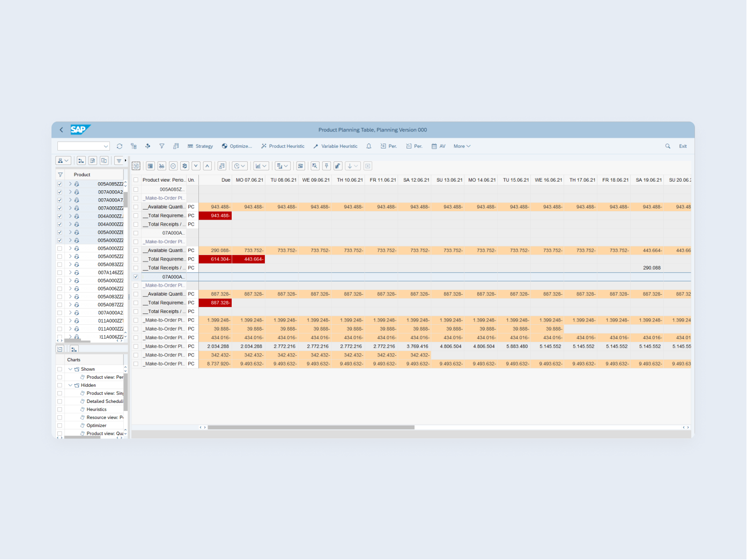Open the Strategy menu item
This screenshot has width=747, height=560.
(200, 146)
